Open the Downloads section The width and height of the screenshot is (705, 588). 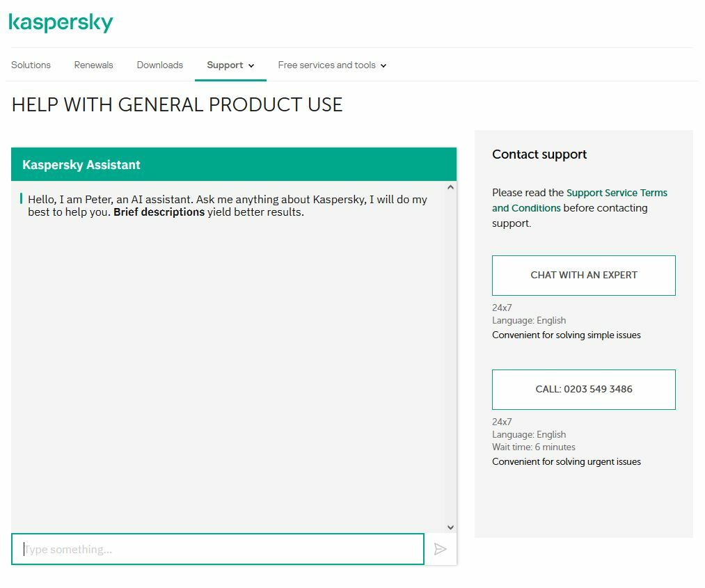159,65
